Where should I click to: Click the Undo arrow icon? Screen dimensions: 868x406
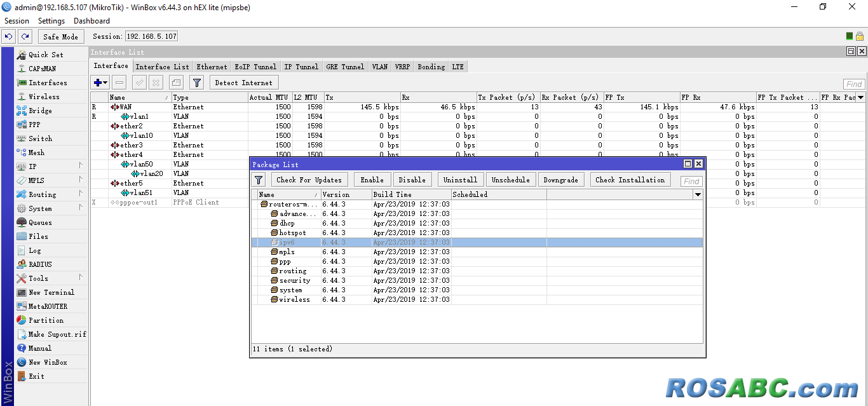point(9,37)
